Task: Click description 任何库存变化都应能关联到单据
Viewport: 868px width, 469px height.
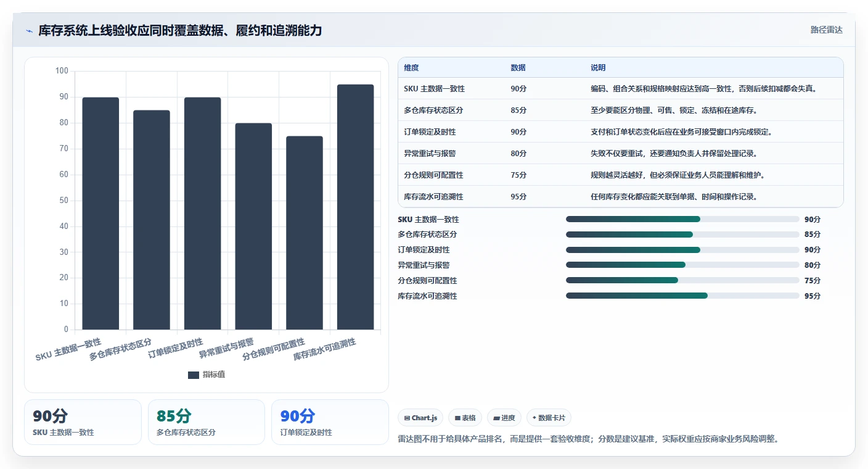Action: point(674,197)
